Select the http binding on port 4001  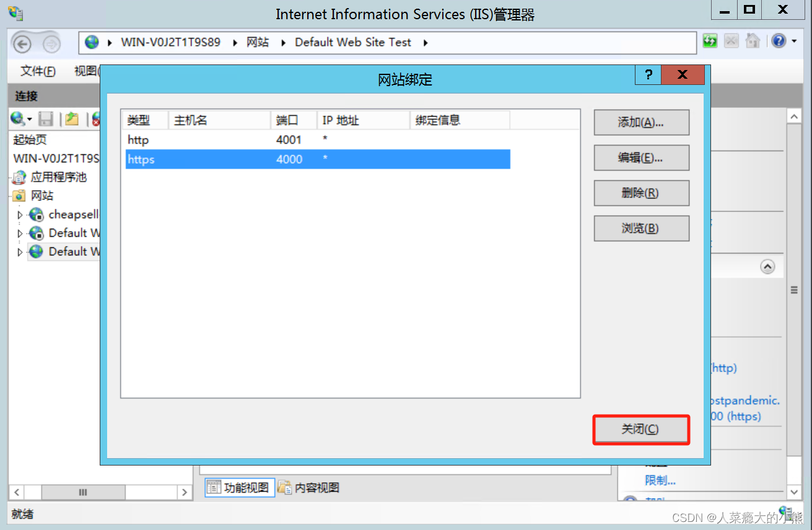318,140
